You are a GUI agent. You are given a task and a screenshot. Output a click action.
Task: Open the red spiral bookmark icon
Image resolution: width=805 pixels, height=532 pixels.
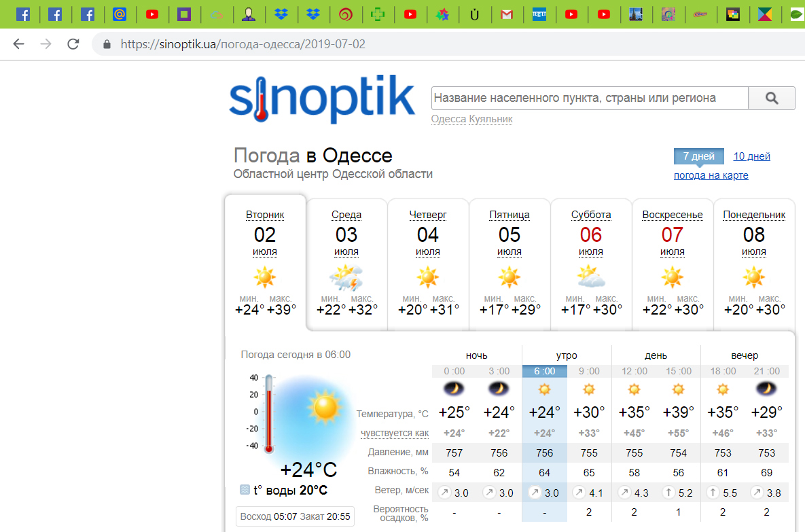tap(346, 14)
